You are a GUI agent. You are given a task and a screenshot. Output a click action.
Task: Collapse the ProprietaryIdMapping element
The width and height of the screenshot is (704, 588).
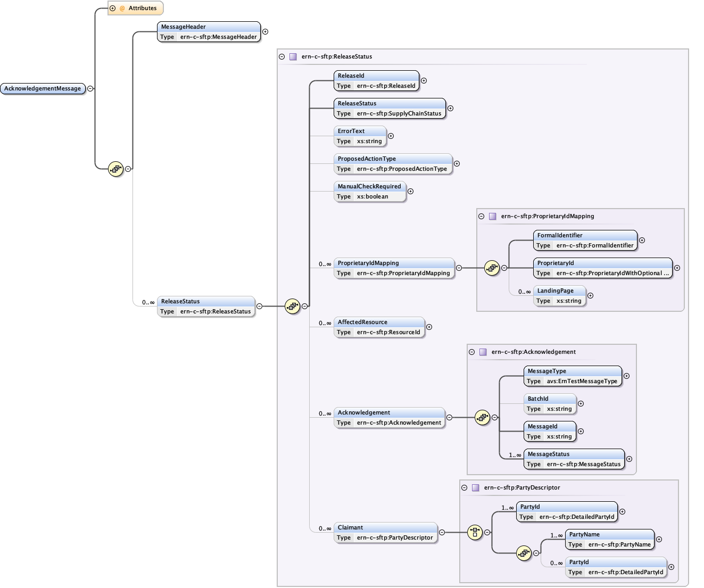pos(459,268)
